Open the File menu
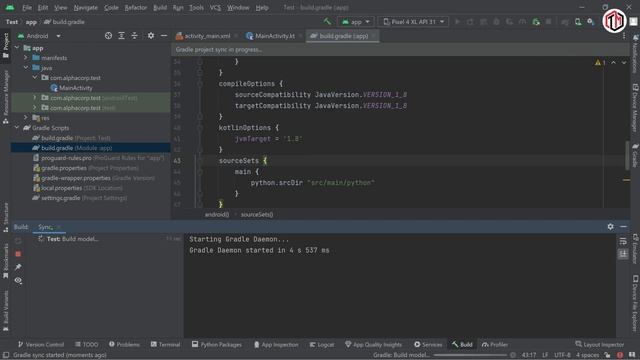 coord(27,7)
